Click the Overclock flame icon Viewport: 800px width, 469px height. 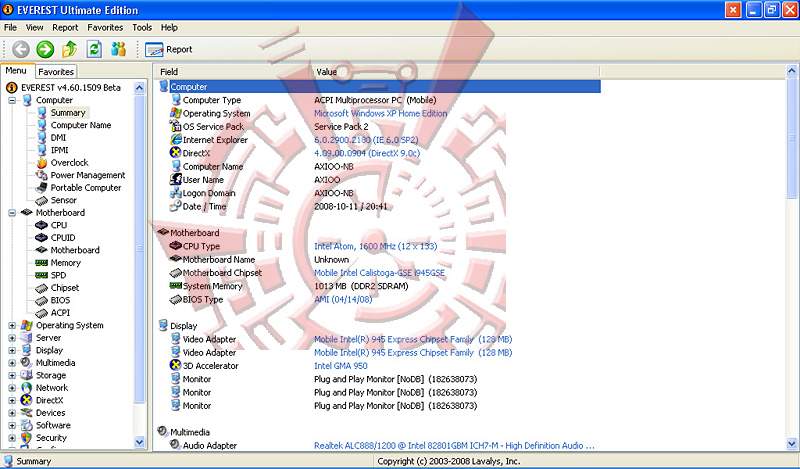(41, 163)
